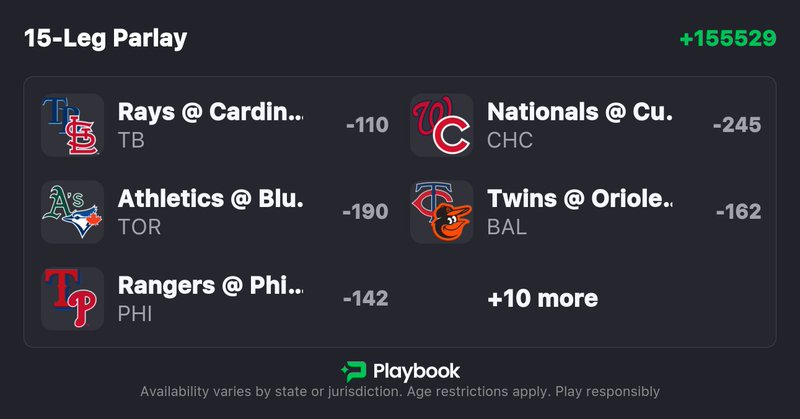Open the Twins @ Orioles matchup
This screenshot has width=800, height=419.
point(580,199)
